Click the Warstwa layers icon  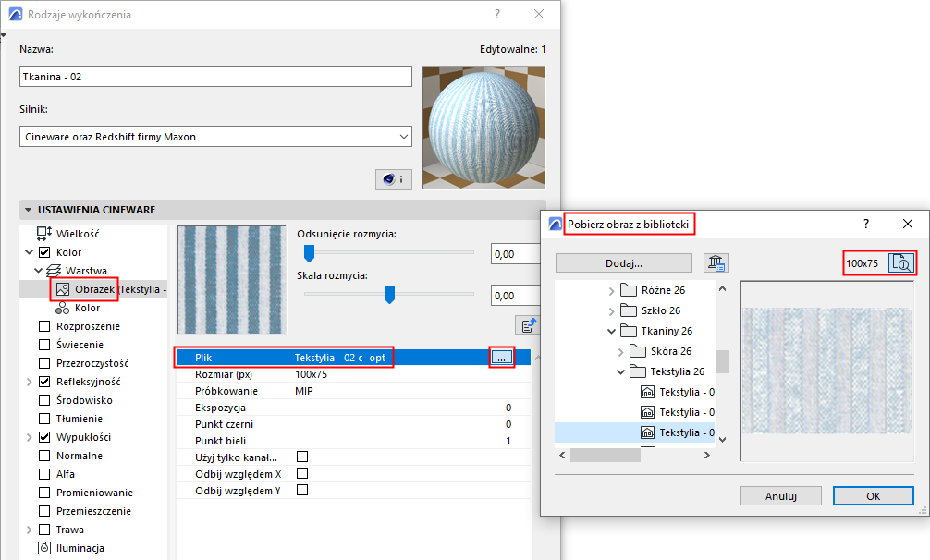pos(54,270)
